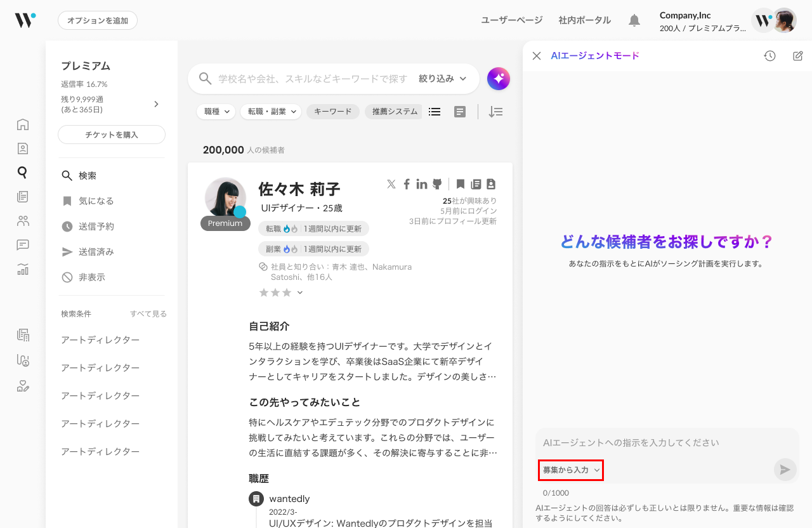Open the candidate's LinkedIn profile icon
Image resolution: width=812 pixels, height=528 pixels.
[x=422, y=184]
